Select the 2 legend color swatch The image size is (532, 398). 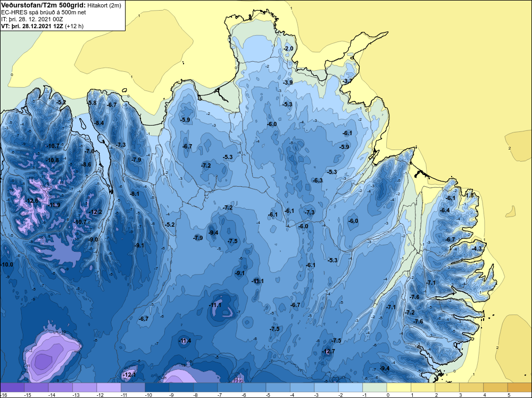[447, 387]
